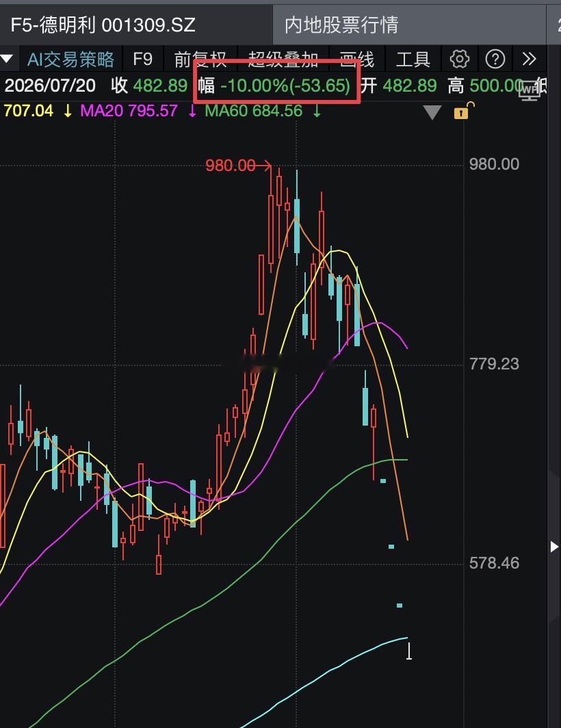561x728 pixels.
Task: Click the monitor icon near 高 500.00
Action: (530, 90)
